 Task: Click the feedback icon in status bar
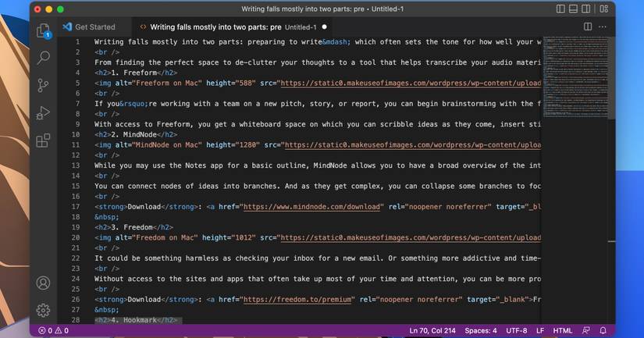click(x=586, y=330)
